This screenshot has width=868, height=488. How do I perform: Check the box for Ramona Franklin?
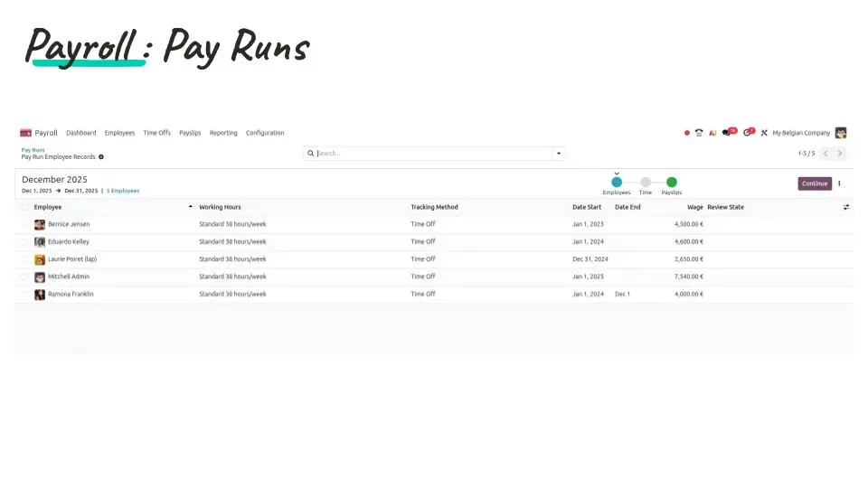click(x=24, y=295)
